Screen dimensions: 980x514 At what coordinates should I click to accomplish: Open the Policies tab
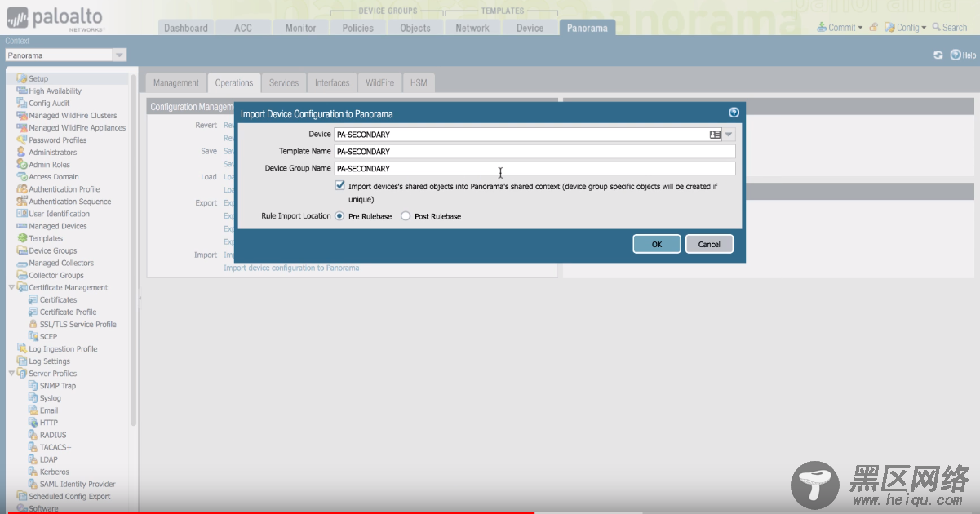coord(357,28)
